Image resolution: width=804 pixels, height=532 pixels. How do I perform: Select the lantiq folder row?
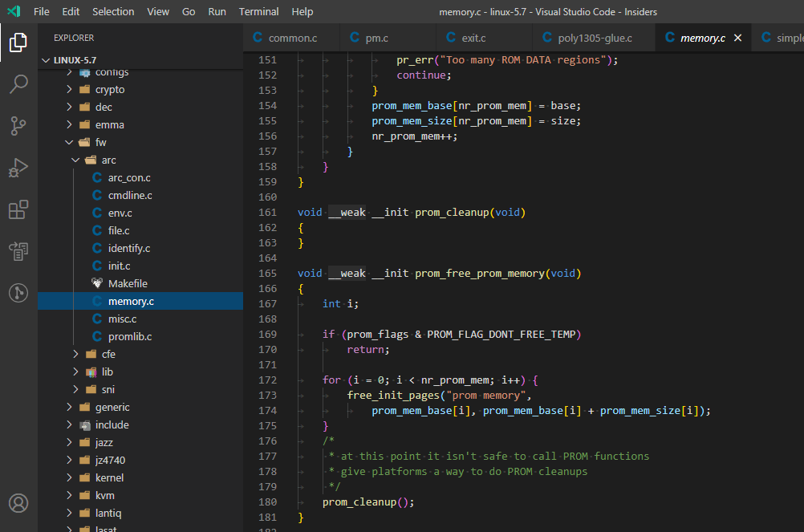140,513
